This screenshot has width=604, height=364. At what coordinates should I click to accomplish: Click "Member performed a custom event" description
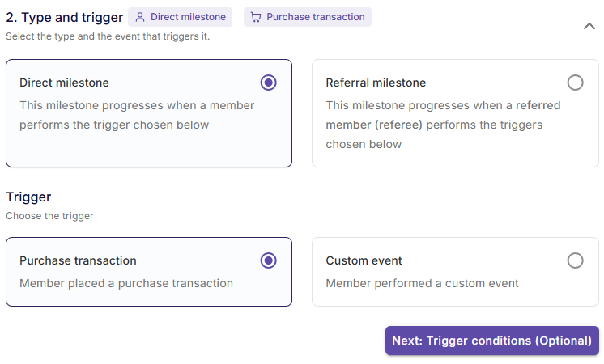click(x=422, y=283)
